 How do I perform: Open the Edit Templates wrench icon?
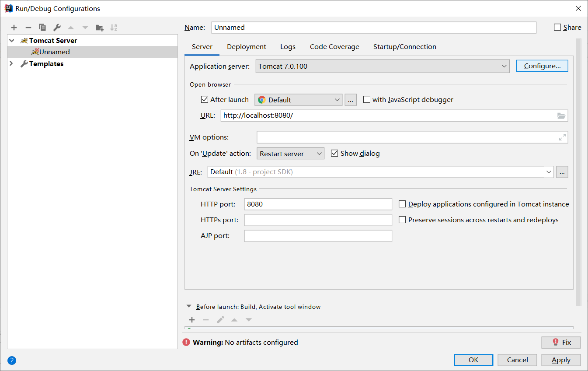(57, 28)
